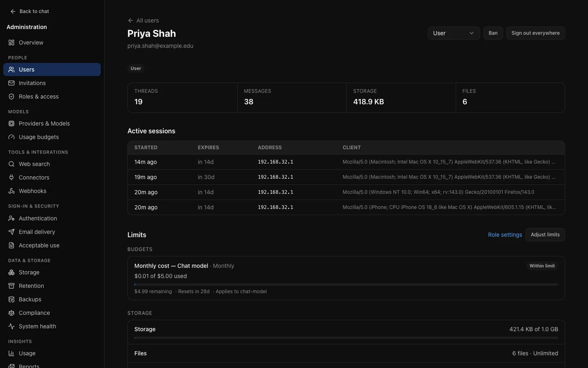588x368 pixels.
Task: Click the email priya.shah@example.edu
Action: (x=160, y=46)
